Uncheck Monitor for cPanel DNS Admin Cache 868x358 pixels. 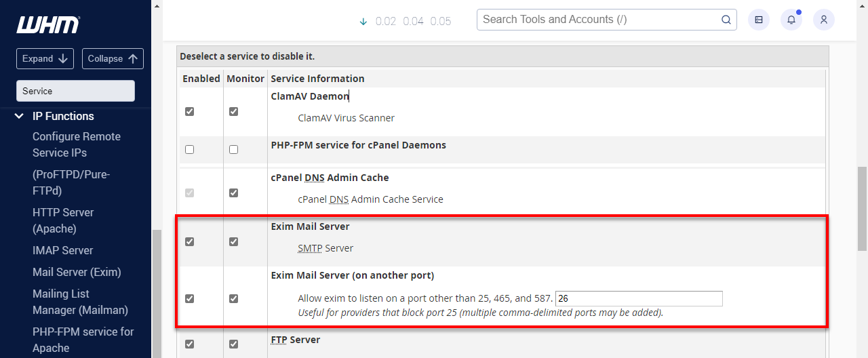coord(233,193)
